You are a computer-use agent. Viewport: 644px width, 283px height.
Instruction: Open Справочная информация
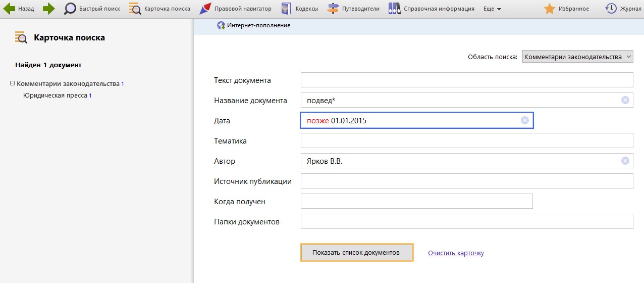[432, 9]
